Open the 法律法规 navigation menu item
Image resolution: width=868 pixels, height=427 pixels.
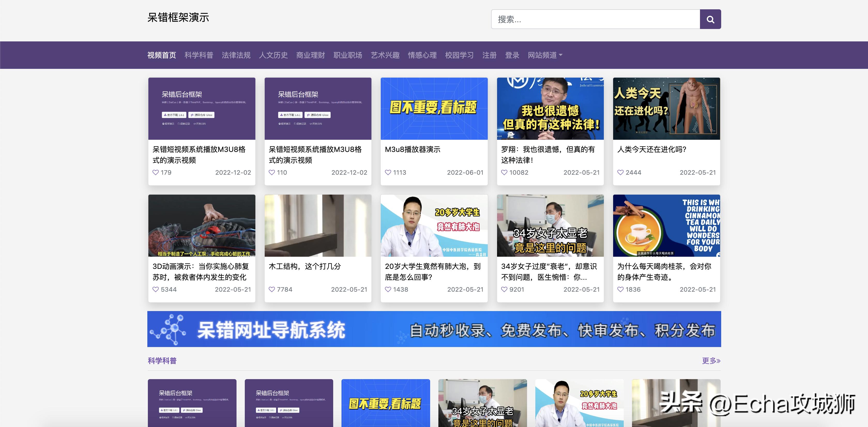[236, 55]
